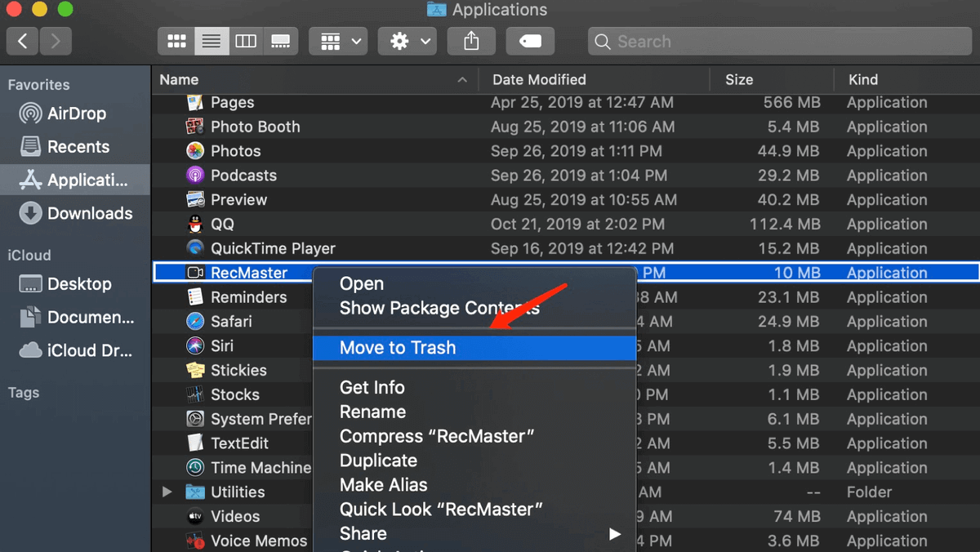980x552 pixels.
Task: Click the Share toolbar button
Action: tap(471, 41)
